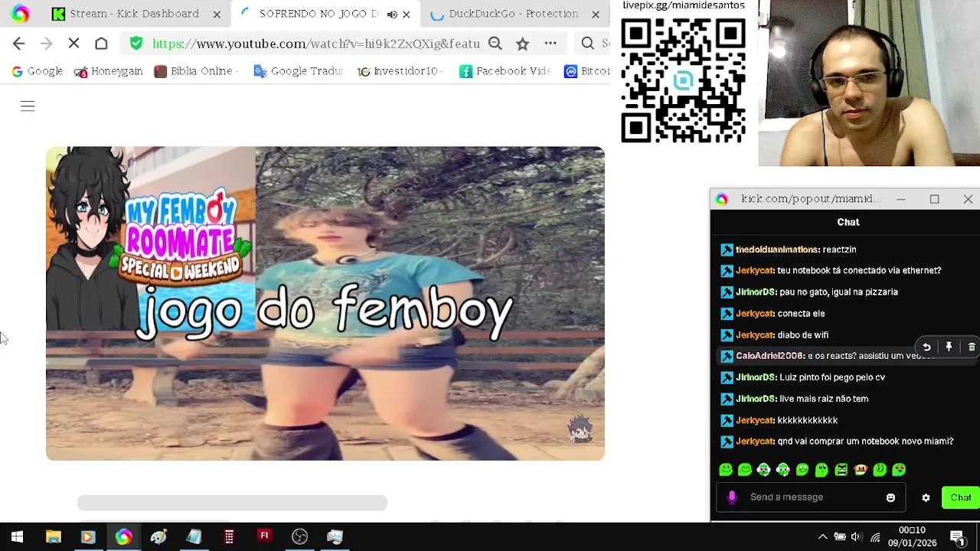The image size is (980, 551).
Task: Click Jerkycat's 'kkkkkkkkkkkk' message
Action: [x=807, y=420]
